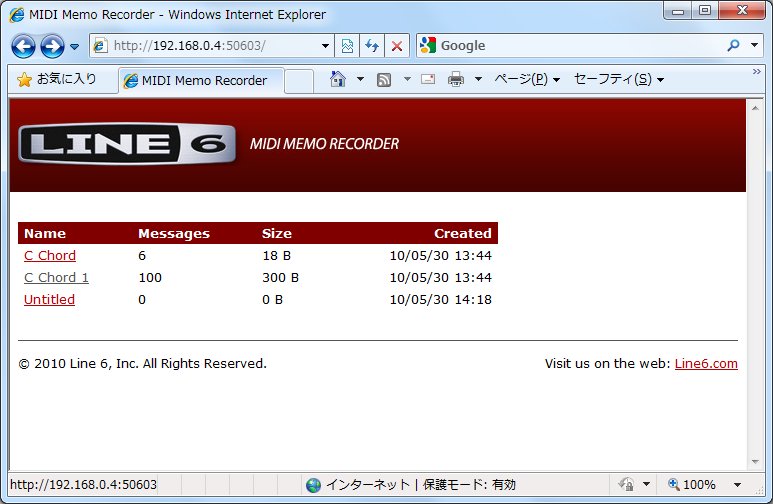Expand the feeds dropdown arrow
Image resolution: width=773 pixels, height=504 pixels.
point(407,79)
